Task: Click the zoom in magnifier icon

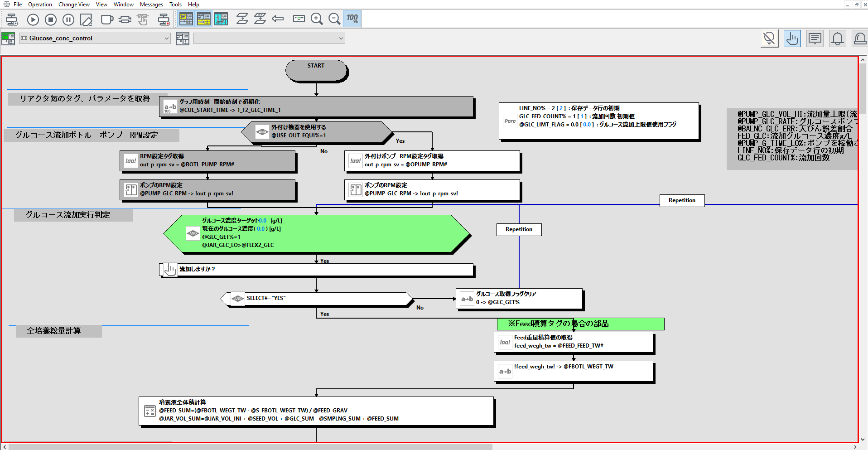Action: pos(317,19)
